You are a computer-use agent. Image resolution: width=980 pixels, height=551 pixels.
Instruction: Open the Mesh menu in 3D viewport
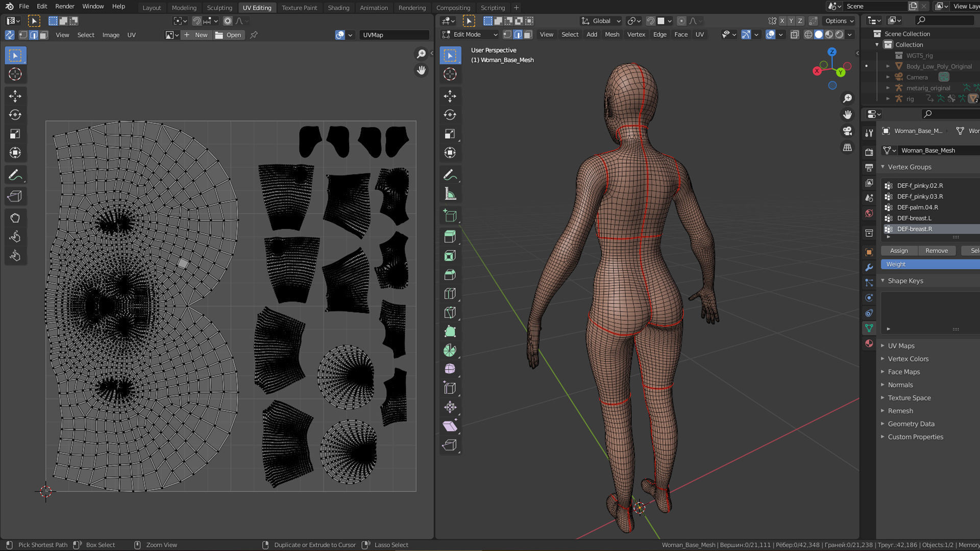tap(612, 35)
